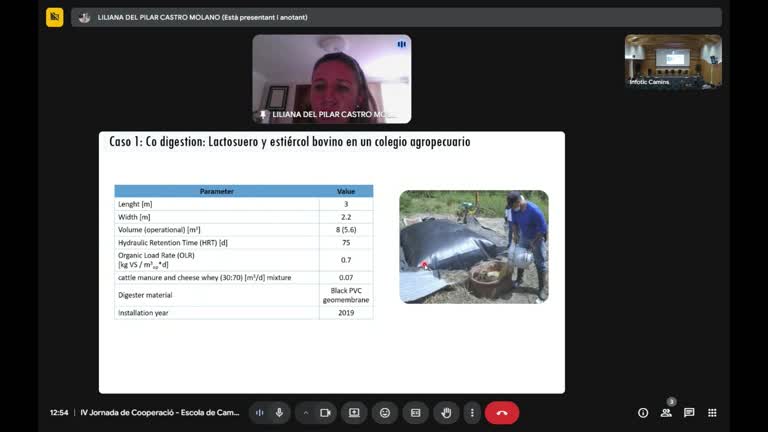The width and height of the screenshot is (768, 432).
Task: Open the emoji reactions picker
Action: (x=385, y=412)
